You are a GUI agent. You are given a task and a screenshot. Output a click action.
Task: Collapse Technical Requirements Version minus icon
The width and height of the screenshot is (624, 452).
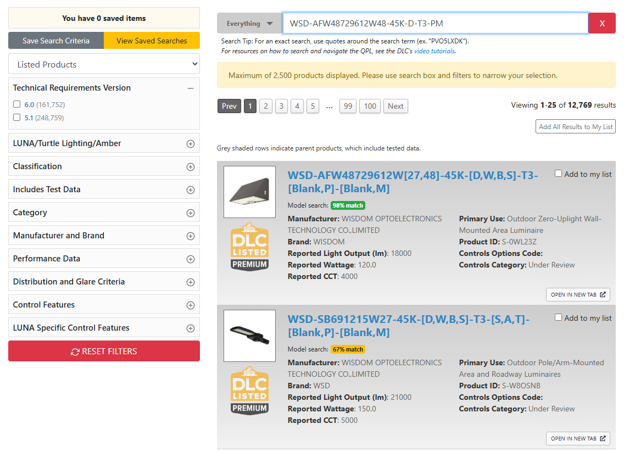tap(191, 88)
